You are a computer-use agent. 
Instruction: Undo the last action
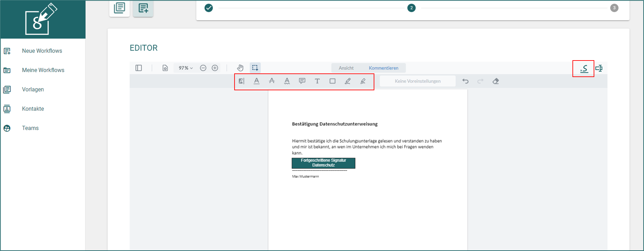pyautogui.click(x=465, y=81)
